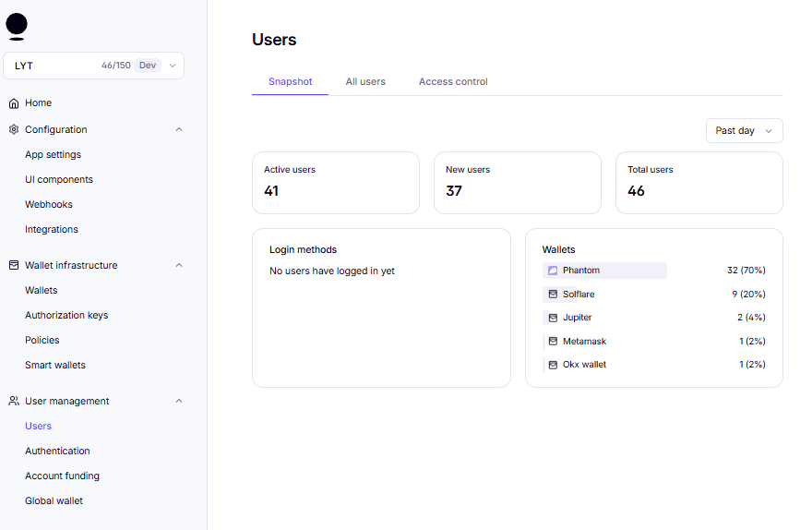812x530 pixels.
Task: Click the Jupiter wallet name text
Action: click(577, 318)
